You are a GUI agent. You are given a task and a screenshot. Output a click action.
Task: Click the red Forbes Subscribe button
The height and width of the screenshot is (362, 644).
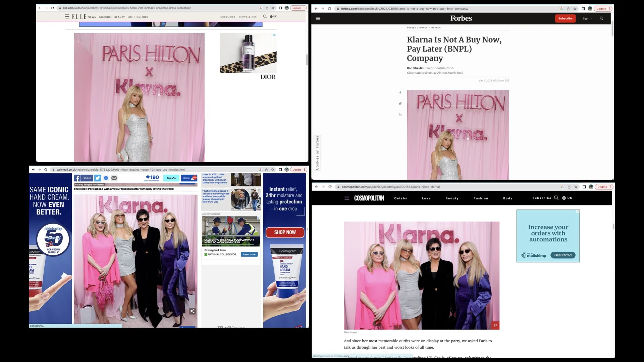[565, 18]
